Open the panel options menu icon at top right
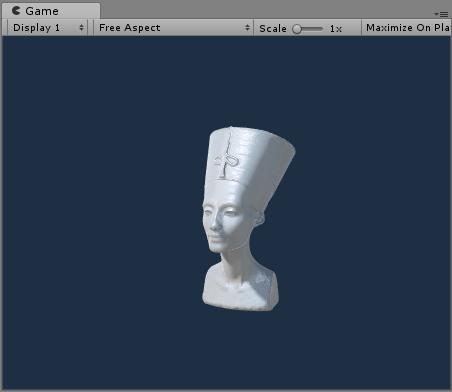Viewport: 452px width, 392px height. click(444, 14)
